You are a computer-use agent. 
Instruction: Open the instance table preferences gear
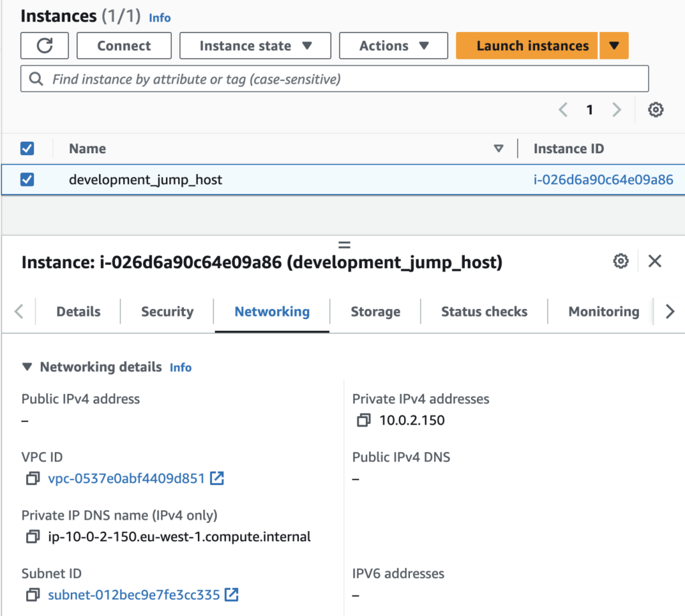tap(656, 109)
